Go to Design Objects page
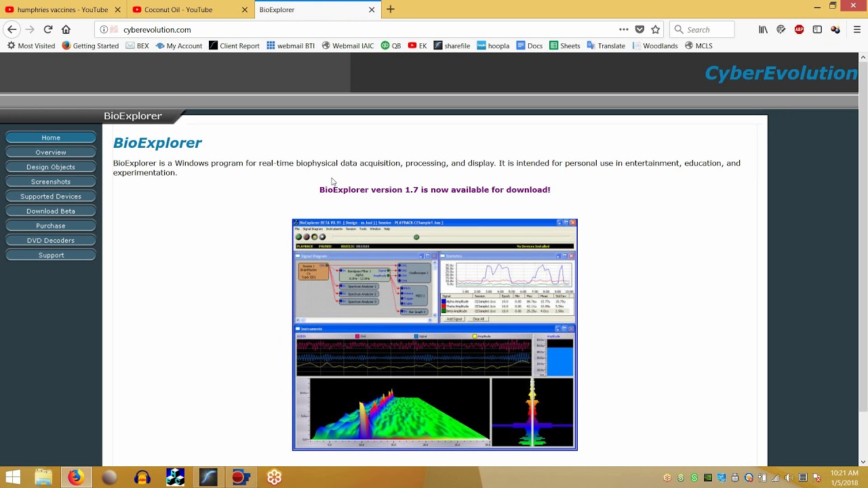 coord(51,167)
